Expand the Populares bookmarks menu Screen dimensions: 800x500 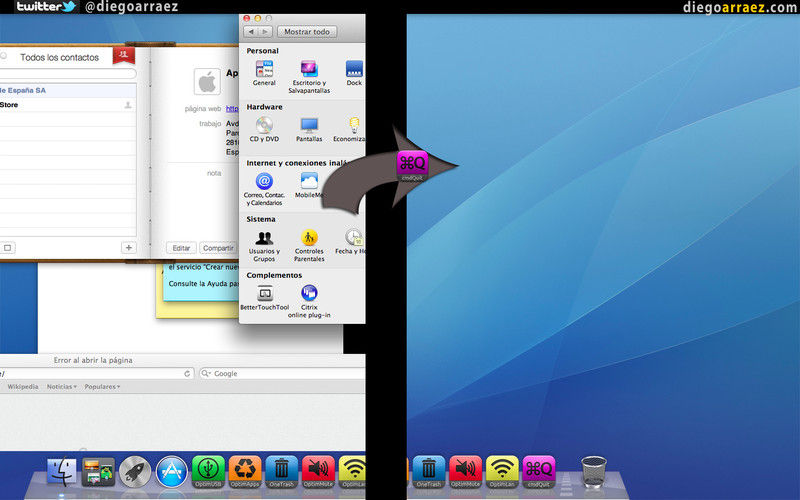pos(103,387)
